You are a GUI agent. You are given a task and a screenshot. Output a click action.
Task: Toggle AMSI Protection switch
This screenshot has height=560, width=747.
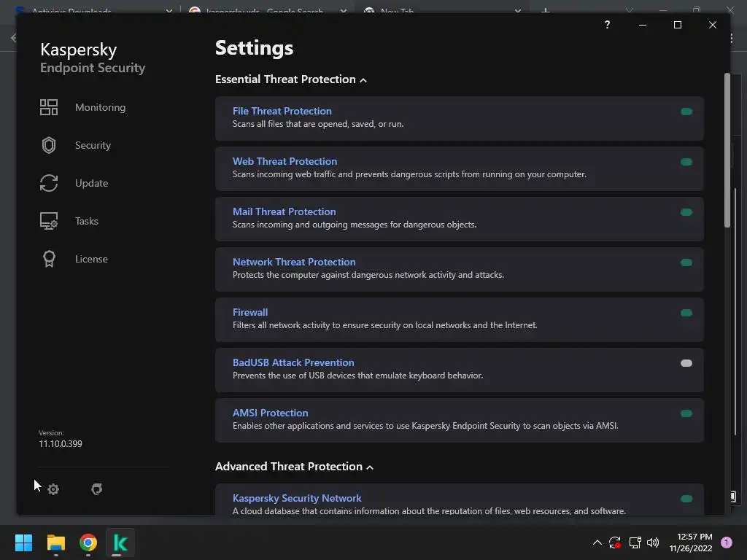point(686,413)
